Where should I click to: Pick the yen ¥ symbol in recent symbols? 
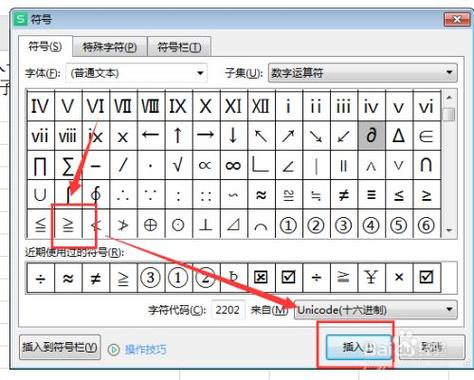point(371,277)
